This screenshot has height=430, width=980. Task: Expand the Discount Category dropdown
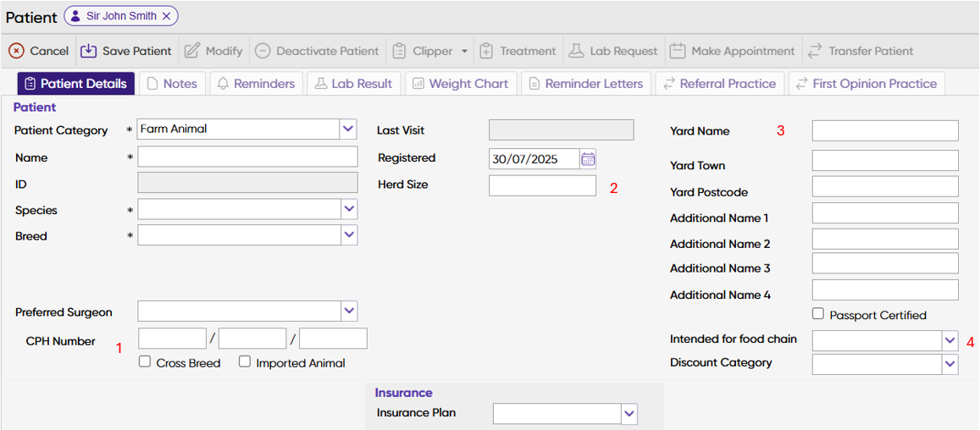[x=950, y=364]
